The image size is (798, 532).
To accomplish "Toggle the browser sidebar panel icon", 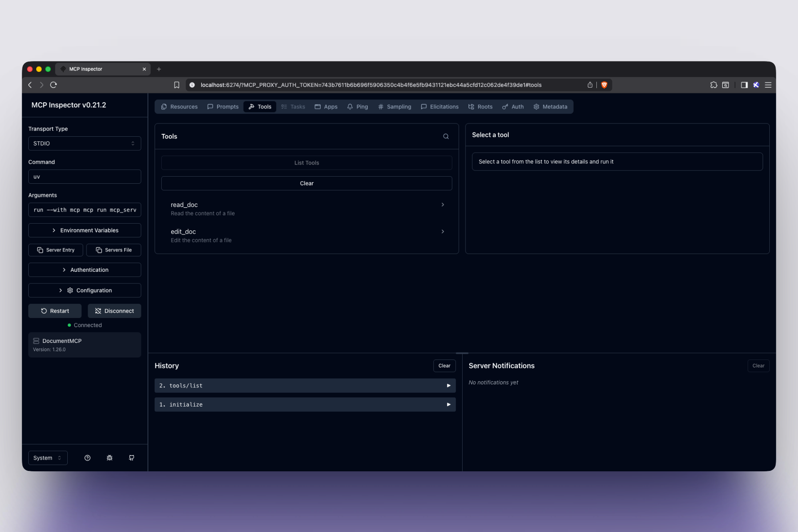I will point(744,85).
